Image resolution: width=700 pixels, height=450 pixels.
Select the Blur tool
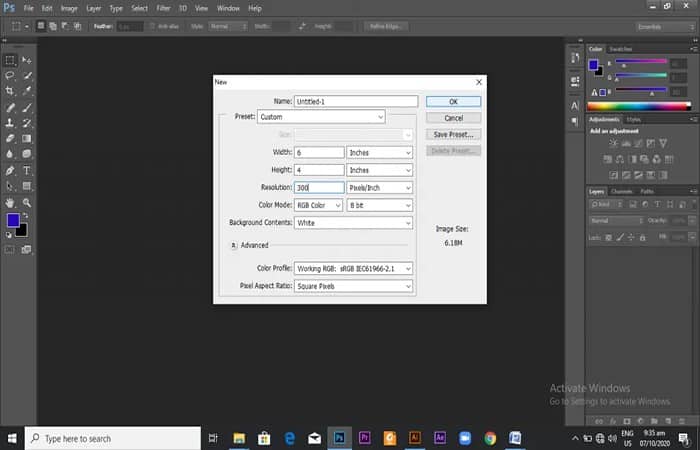(10, 154)
